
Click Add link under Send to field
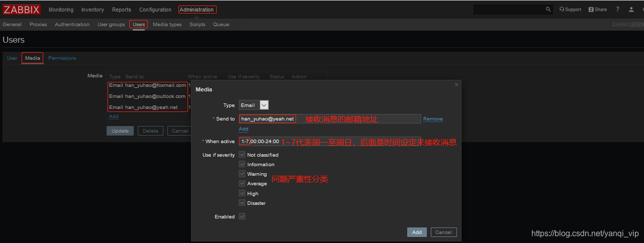pyautogui.click(x=243, y=129)
